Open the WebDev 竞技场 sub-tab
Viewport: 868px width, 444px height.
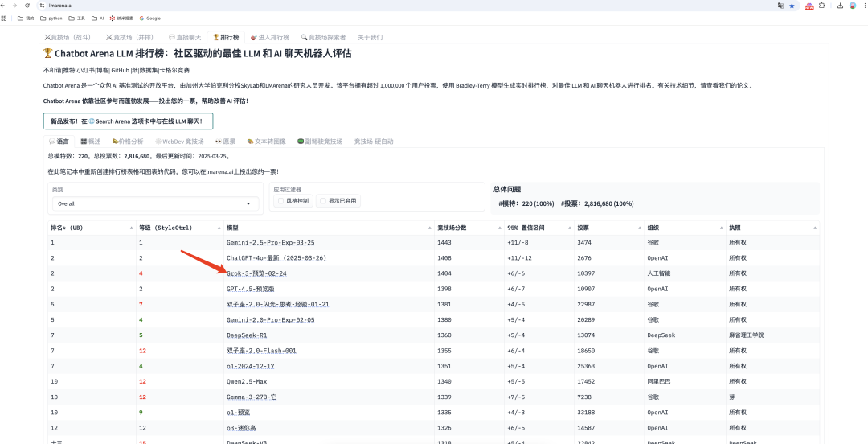point(179,142)
